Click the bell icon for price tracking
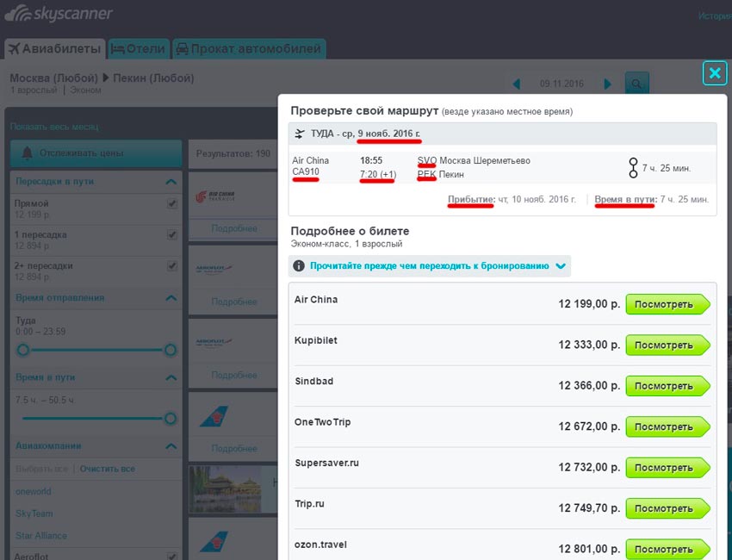 [27, 153]
